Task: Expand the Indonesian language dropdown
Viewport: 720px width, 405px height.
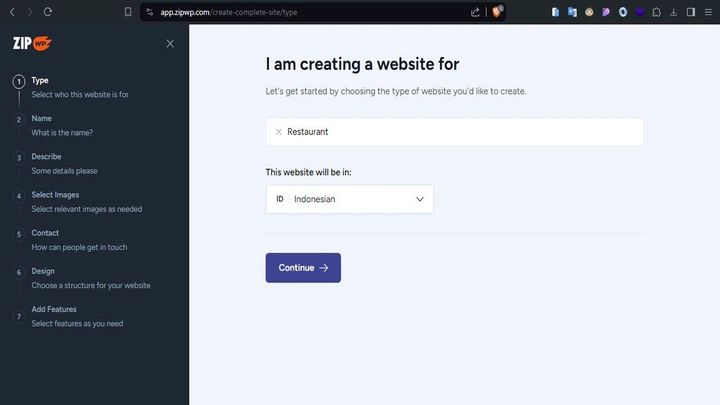Action: tap(349, 199)
